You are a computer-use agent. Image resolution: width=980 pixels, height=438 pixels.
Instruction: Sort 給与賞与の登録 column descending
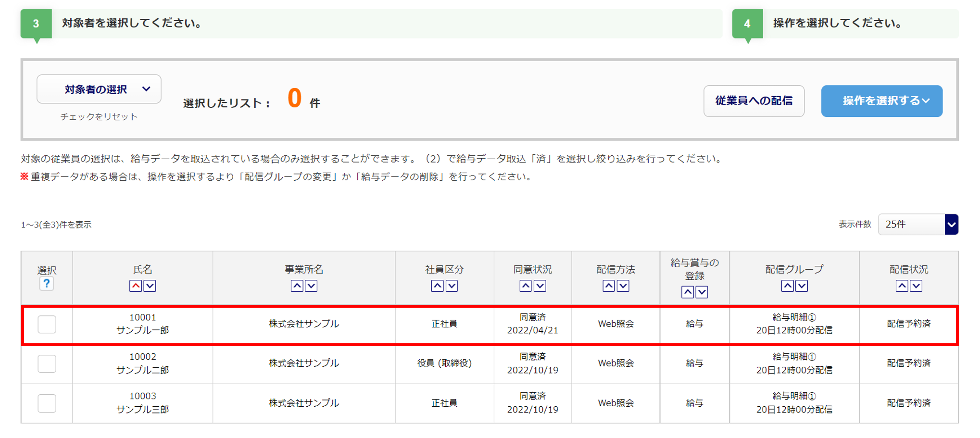(x=702, y=292)
